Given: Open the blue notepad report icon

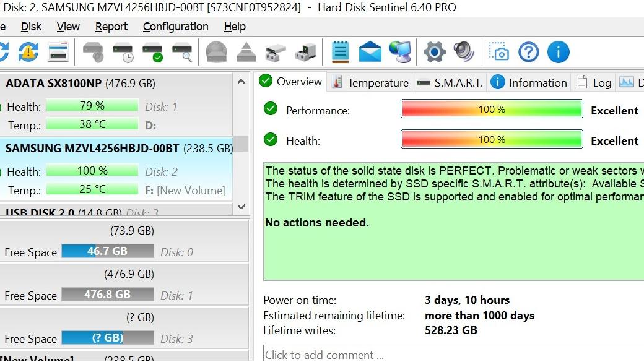Looking at the screenshot, I should 340,52.
